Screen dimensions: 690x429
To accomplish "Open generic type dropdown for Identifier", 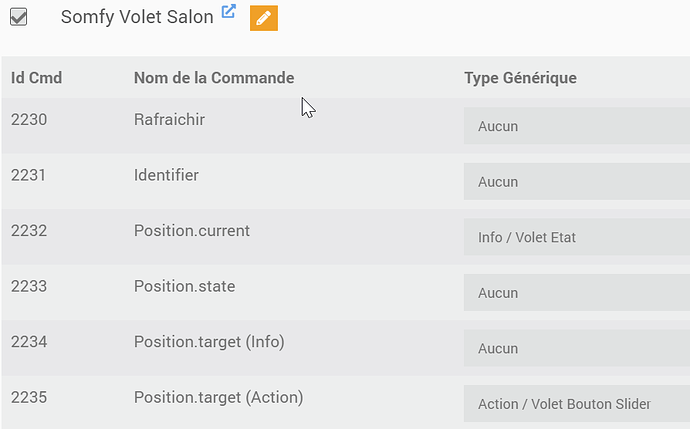I will [x=575, y=182].
